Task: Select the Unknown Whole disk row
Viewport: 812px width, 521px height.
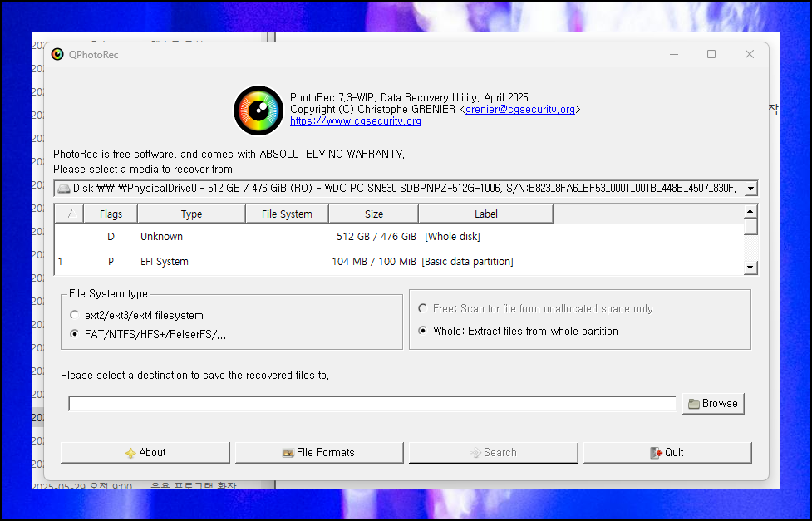Action: (x=399, y=237)
